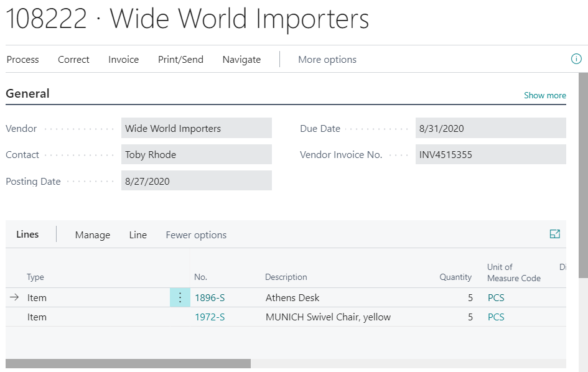Expand the Lines section to full view

(554, 234)
